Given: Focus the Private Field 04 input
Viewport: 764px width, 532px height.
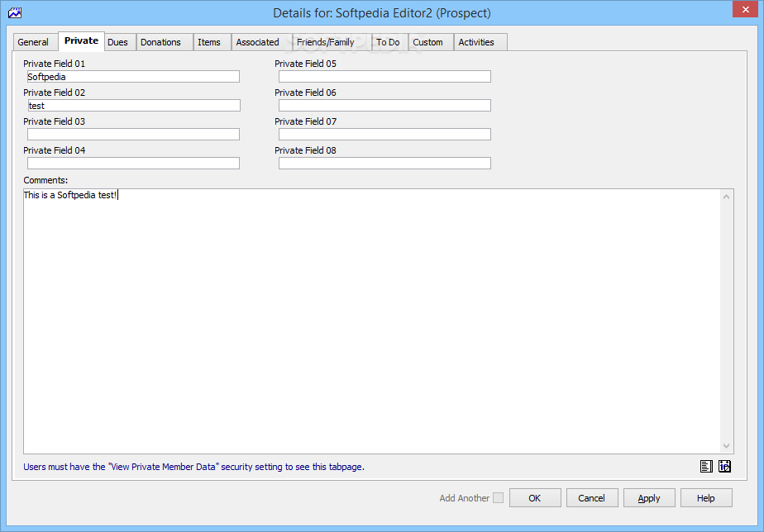Looking at the screenshot, I should pyautogui.click(x=133, y=163).
